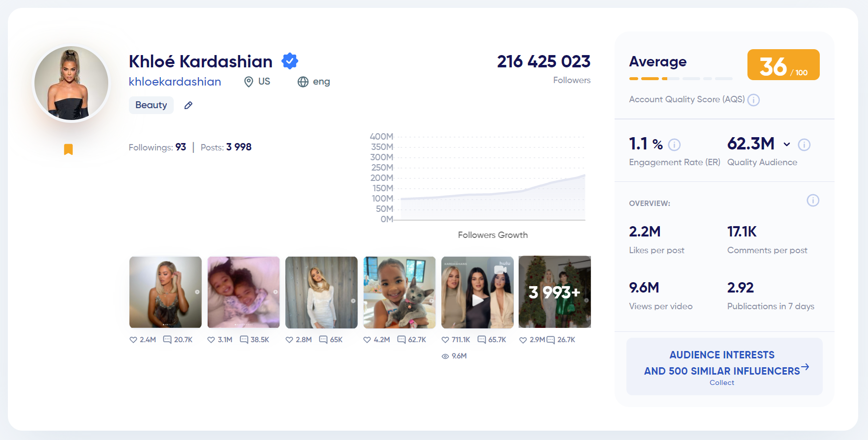Click the 17.1K Comments per post value

pos(742,232)
